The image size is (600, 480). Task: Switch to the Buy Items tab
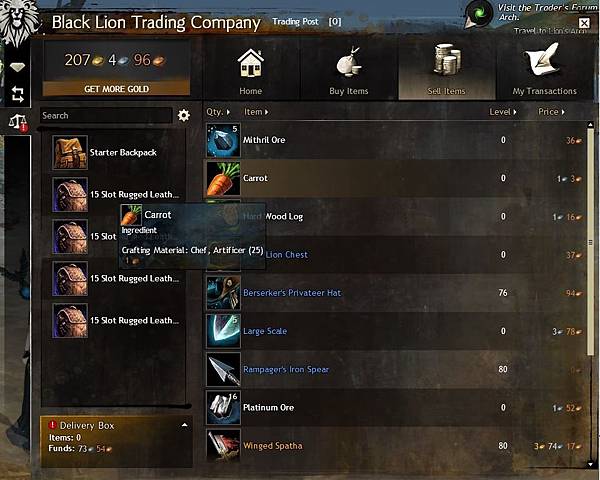tap(349, 70)
